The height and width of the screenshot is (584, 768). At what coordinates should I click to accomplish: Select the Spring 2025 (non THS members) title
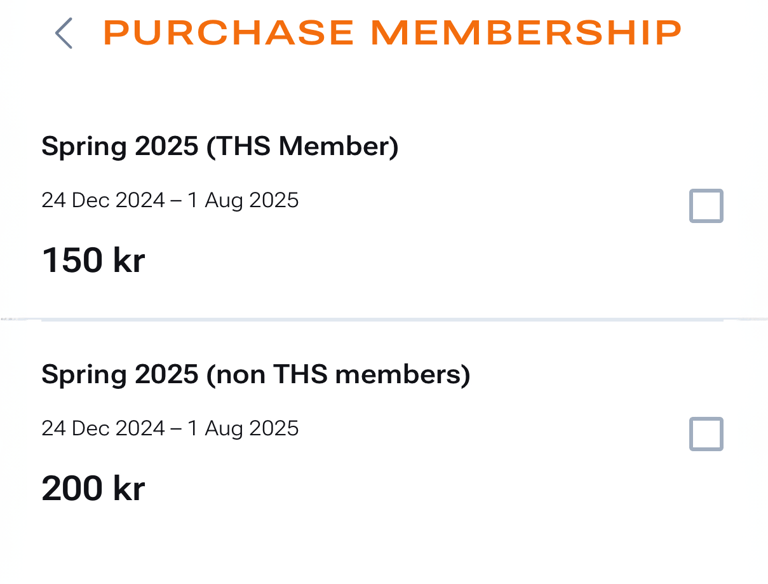255,375
